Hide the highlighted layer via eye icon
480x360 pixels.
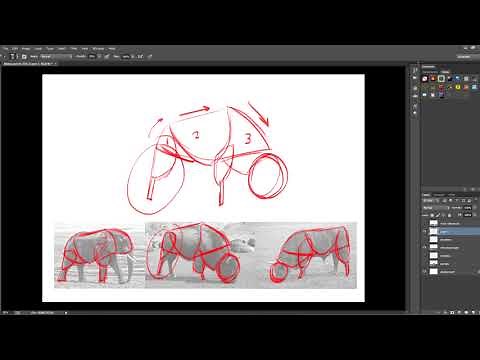point(425,231)
